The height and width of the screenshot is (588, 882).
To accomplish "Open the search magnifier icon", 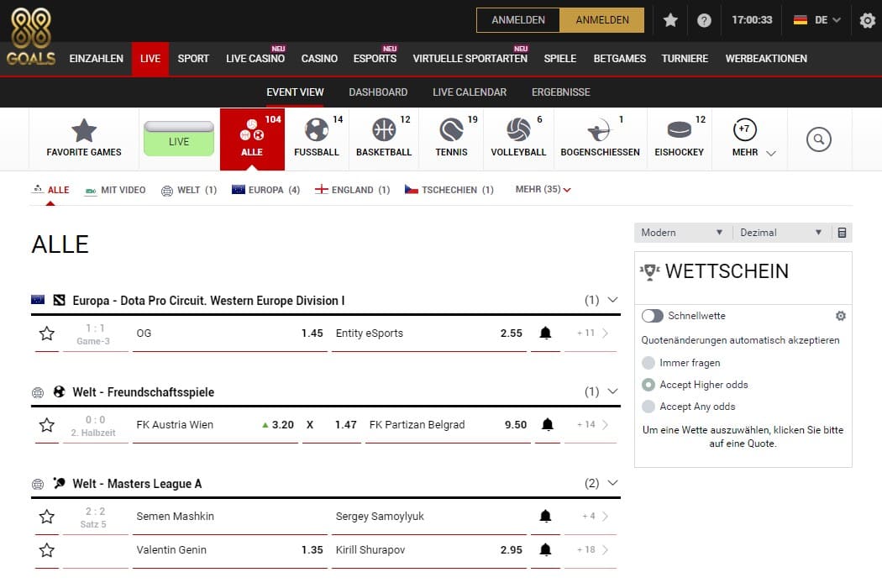I will (818, 139).
